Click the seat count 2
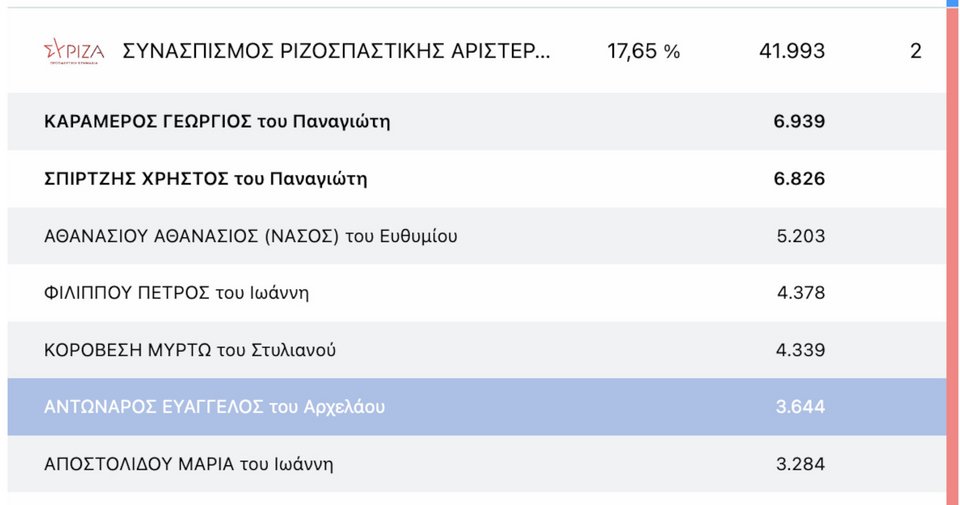This screenshot has width=960, height=505. (x=915, y=51)
